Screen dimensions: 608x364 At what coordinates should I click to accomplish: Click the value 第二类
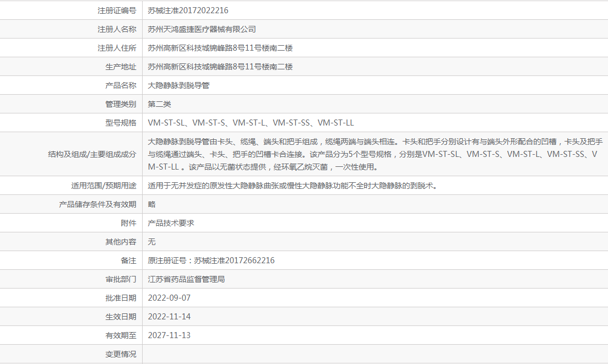click(x=159, y=104)
